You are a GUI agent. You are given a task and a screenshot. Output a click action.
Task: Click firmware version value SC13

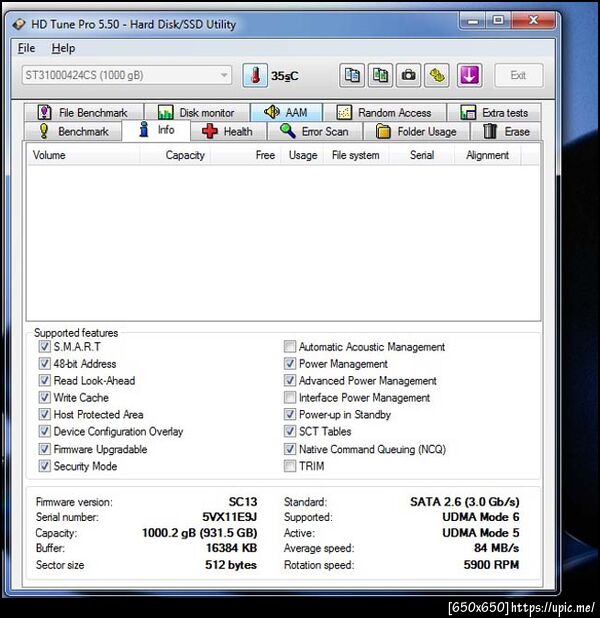pyautogui.click(x=243, y=502)
